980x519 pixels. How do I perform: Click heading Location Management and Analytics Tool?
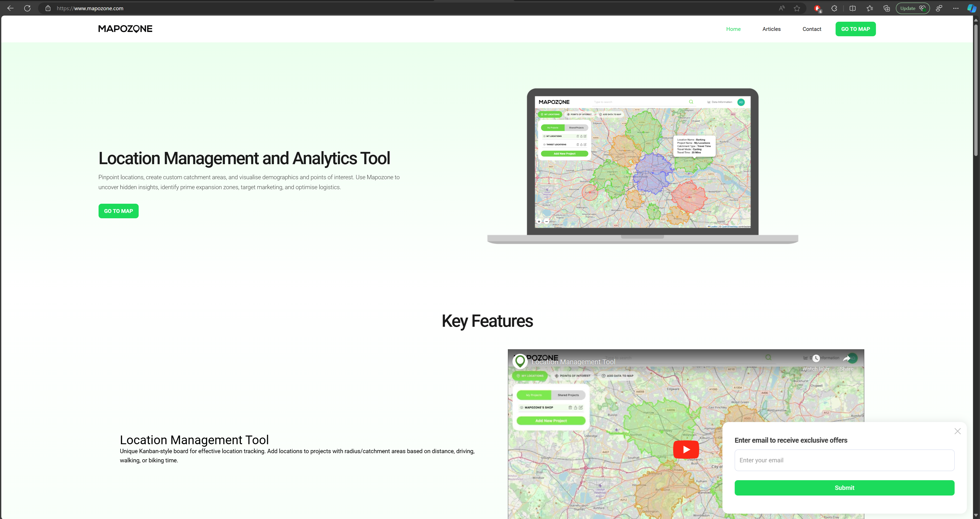point(244,159)
